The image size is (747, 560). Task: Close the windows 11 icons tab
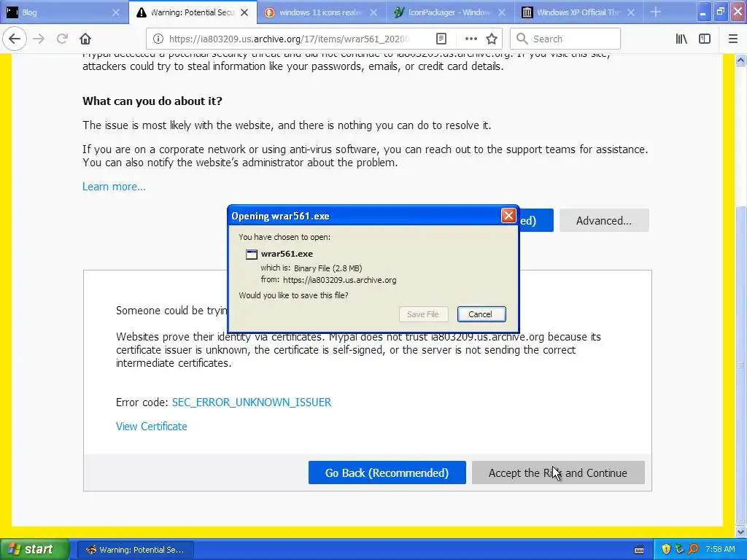pyautogui.click(x=373, y=13)
